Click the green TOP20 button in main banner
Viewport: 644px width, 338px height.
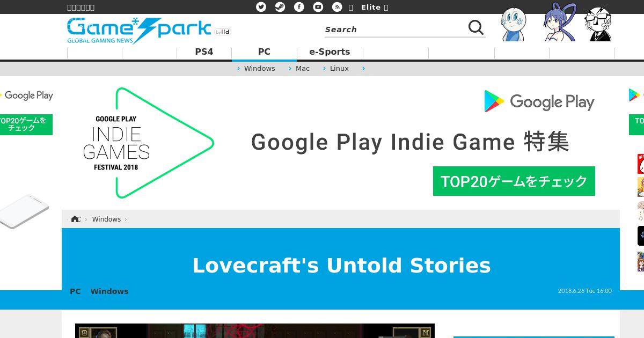click(x=514, y=181)
